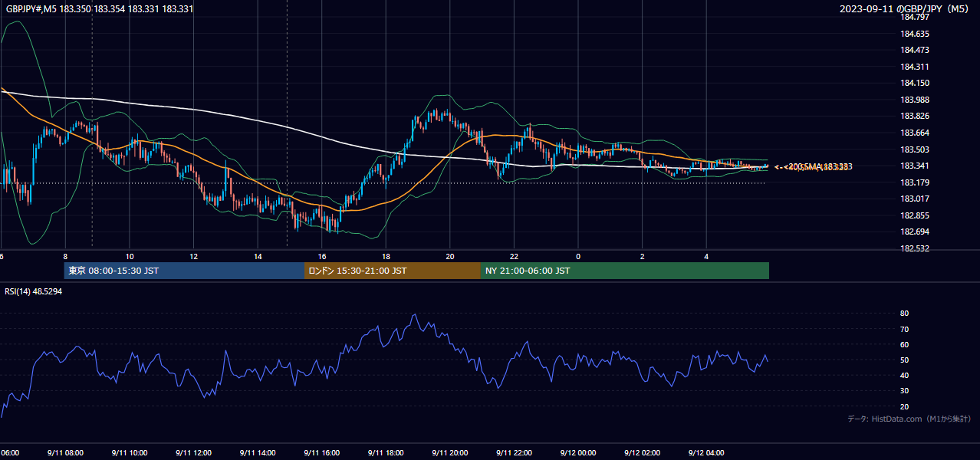980x460 pixels.
Task: Click hour tick 0 under the price chart
Action: point(578,256)
